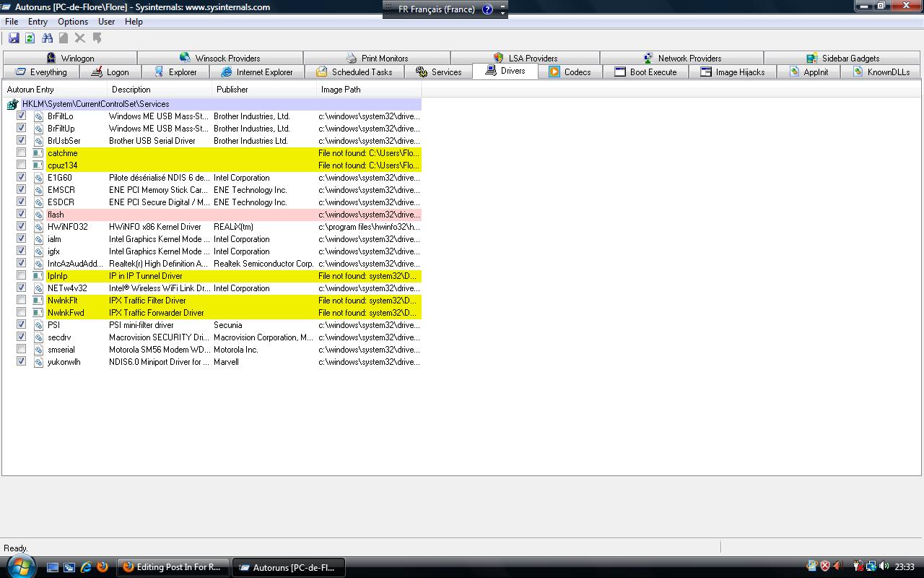Click the greyed Jump To toolbar icon
Viewport: 924px width, 578px height.
[x=97, y=38]
